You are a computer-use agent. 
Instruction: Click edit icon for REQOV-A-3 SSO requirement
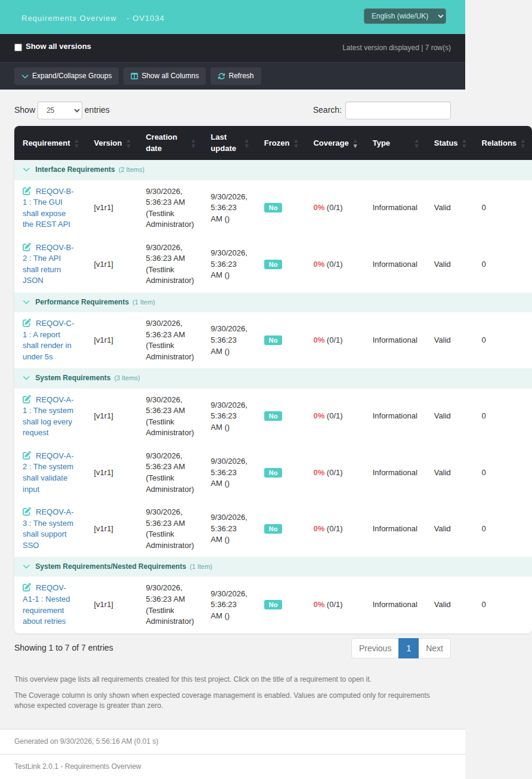[27, 512]
